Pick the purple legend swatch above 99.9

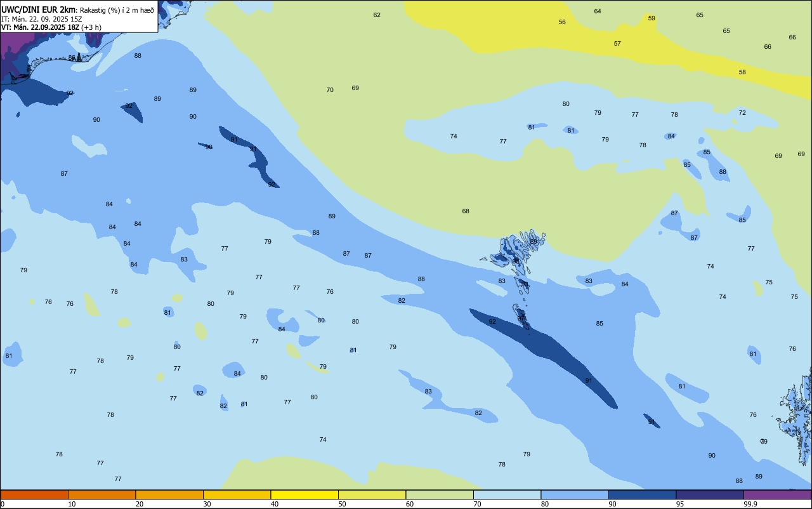(777, 494)
